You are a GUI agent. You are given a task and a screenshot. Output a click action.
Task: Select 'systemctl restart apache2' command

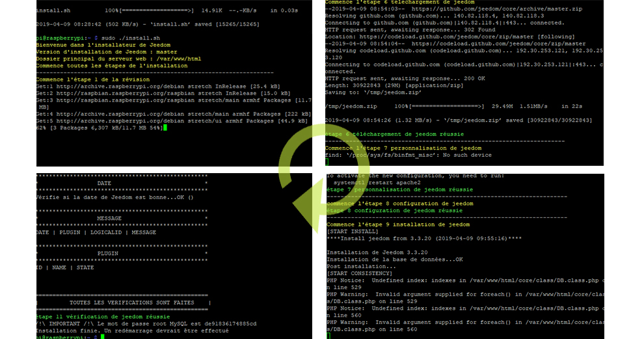tap(377, 183)
